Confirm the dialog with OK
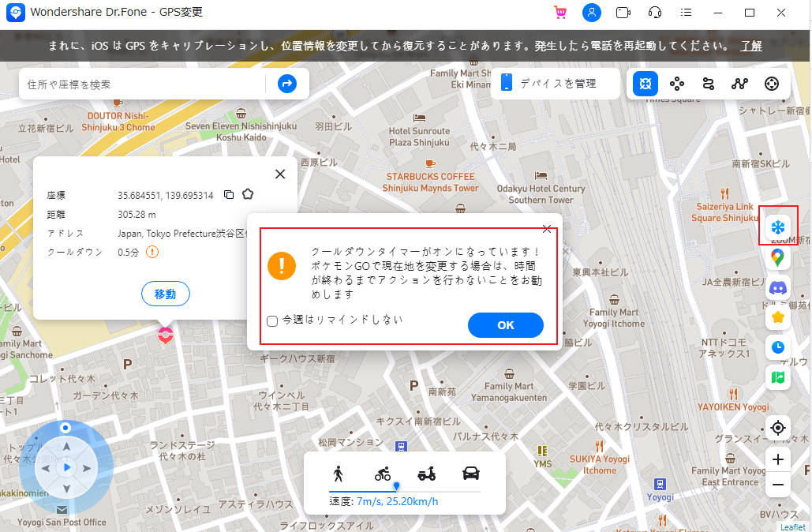812x532 pixels. [x=505, y=325]
